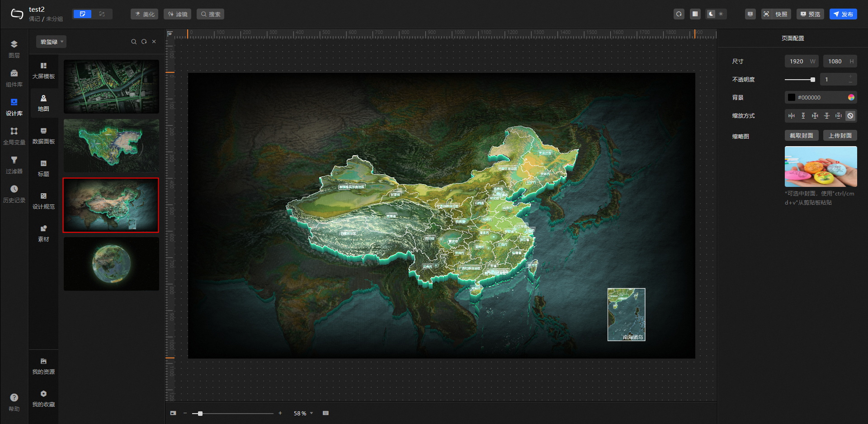Select the second 缩放方式 scaling option

(x=803, y=116)
